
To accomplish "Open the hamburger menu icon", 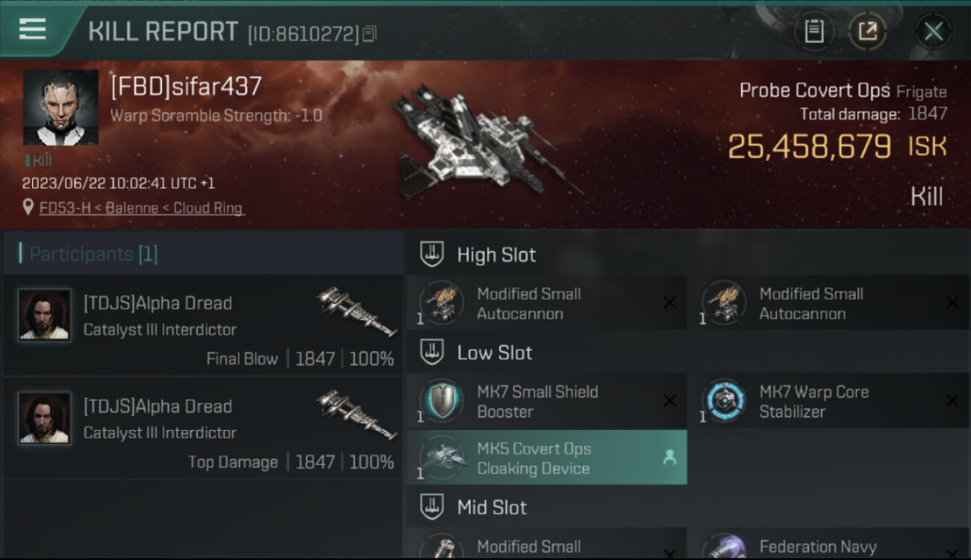I will (x=32, y=30).
